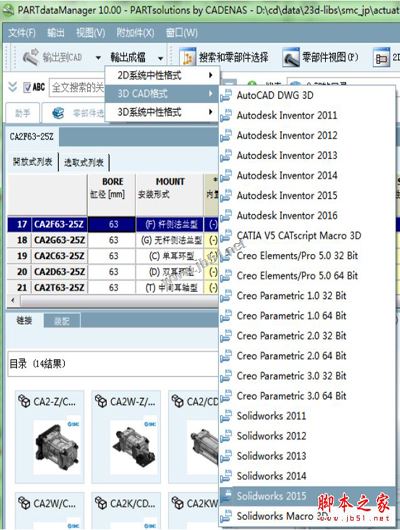Image resolution: width=400 pixels, height=530 pixels.
Task: Switch to the 开放式列表 tab
Action: [32, 162]
